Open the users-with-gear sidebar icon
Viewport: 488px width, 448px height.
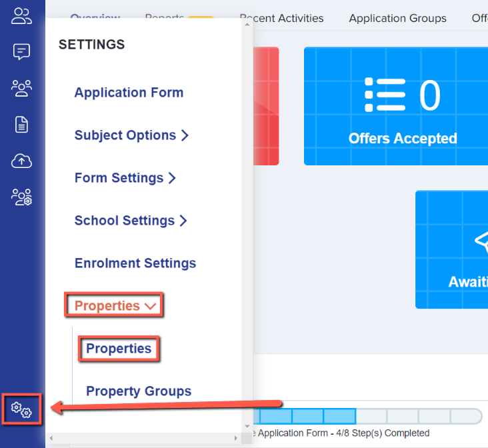click(22, 197)
